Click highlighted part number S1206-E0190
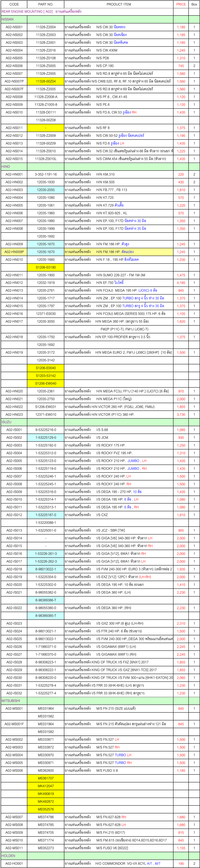The height and width of the screenshot is (868, 200). pos(46,267)
